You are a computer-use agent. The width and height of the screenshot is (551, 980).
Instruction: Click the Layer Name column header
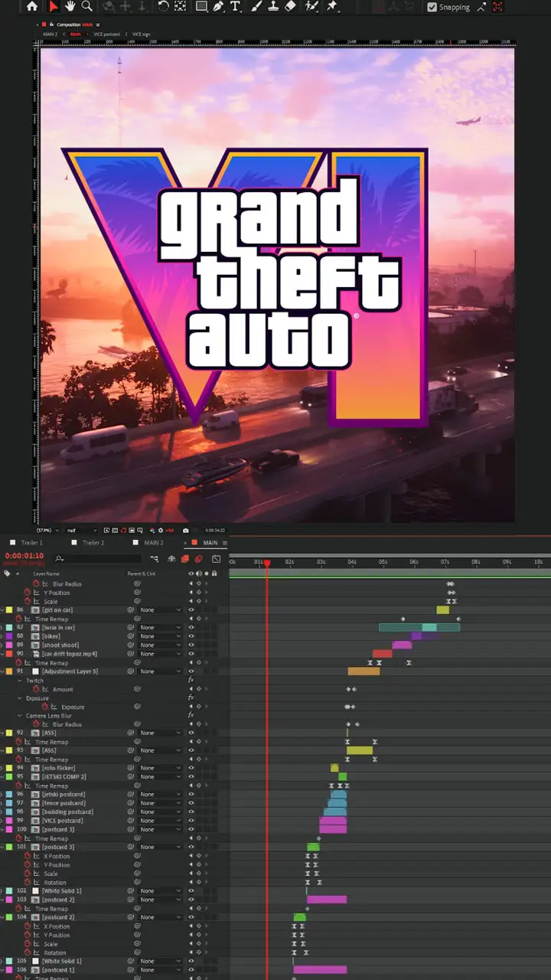click(x=44, y=573)
